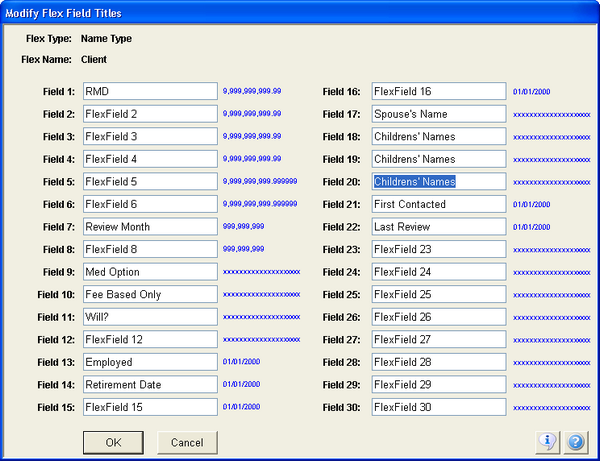Open help with the question mark icon
The image size is (600, 461).
click(x=575, y=441)
